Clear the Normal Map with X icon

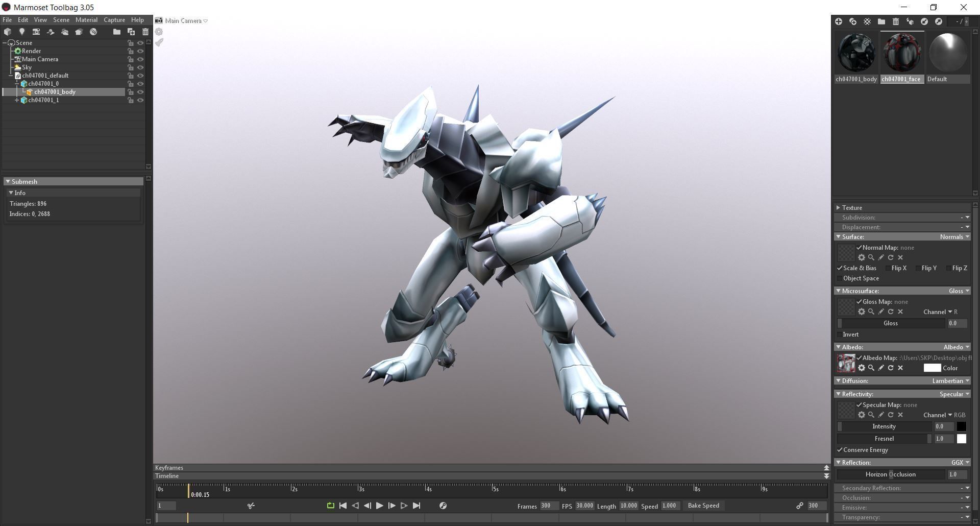tap(900, 257)
